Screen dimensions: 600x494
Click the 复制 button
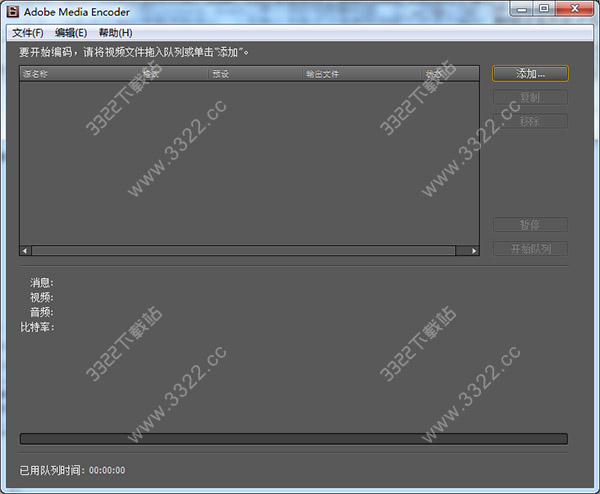pos(530,98)
